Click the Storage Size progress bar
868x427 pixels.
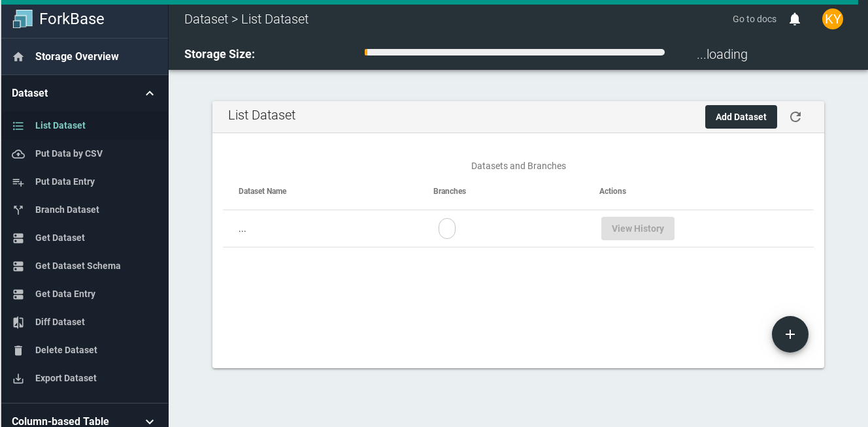coord(514,52)
